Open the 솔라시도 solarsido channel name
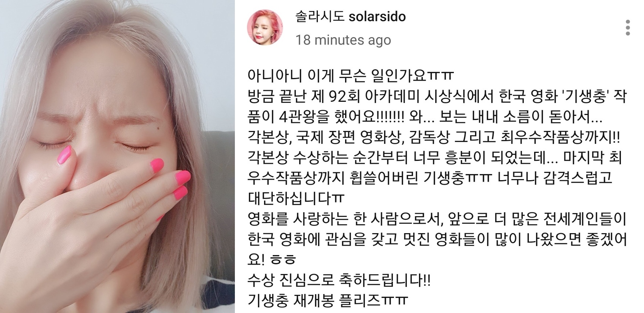This screenshot has width=644, height=313. [350, 17]
